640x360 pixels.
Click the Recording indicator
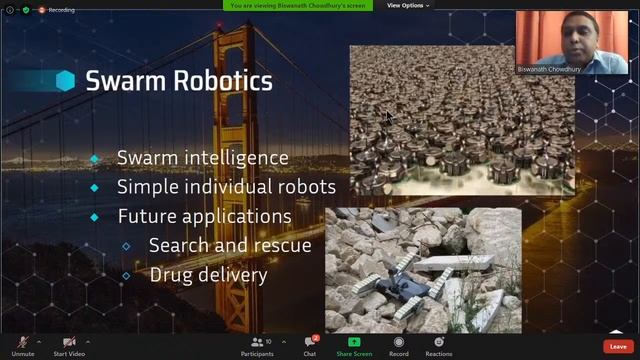pyautogui.click(x=57, y=10)
